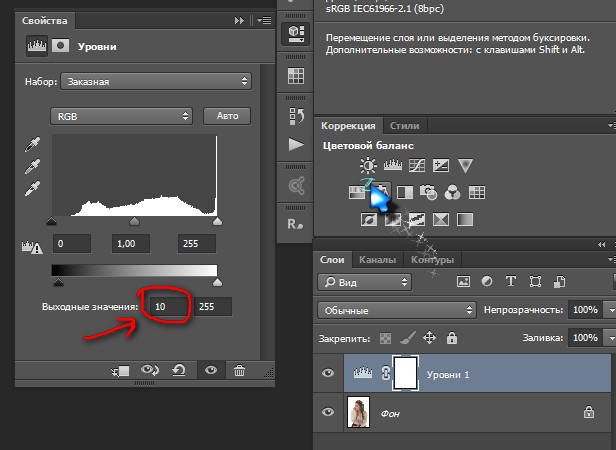
Task: Click the histogram icon in the Levels header
Action: [x=37, y=46]
